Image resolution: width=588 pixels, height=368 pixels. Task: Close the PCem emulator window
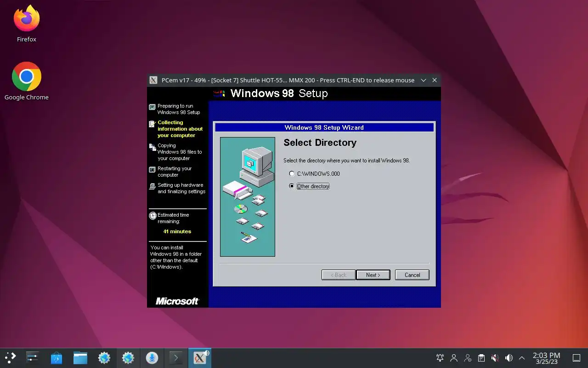pyautogui.click(x=435, y=80)
